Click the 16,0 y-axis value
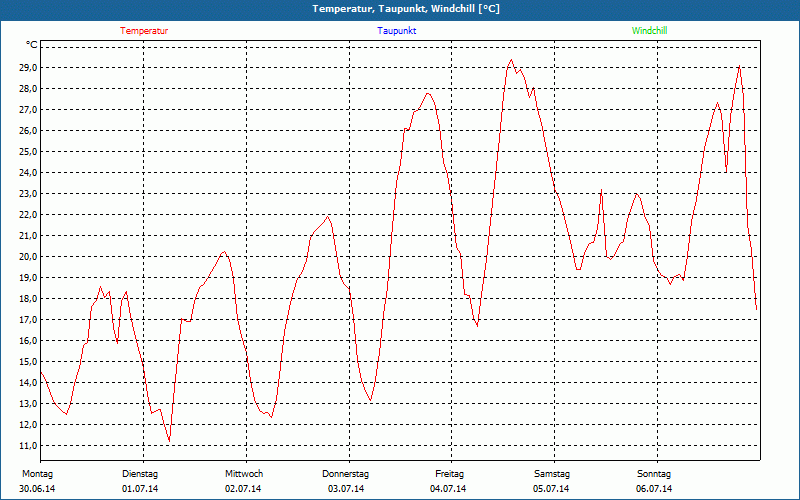 [x=29, y=341]
